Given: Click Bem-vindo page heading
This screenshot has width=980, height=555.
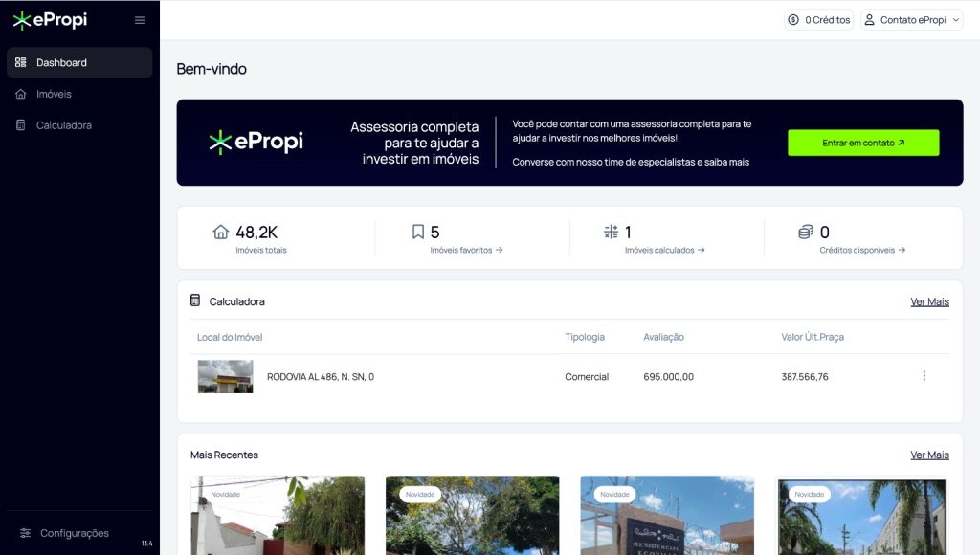Looking at the screenshot, I should (212, 69).
